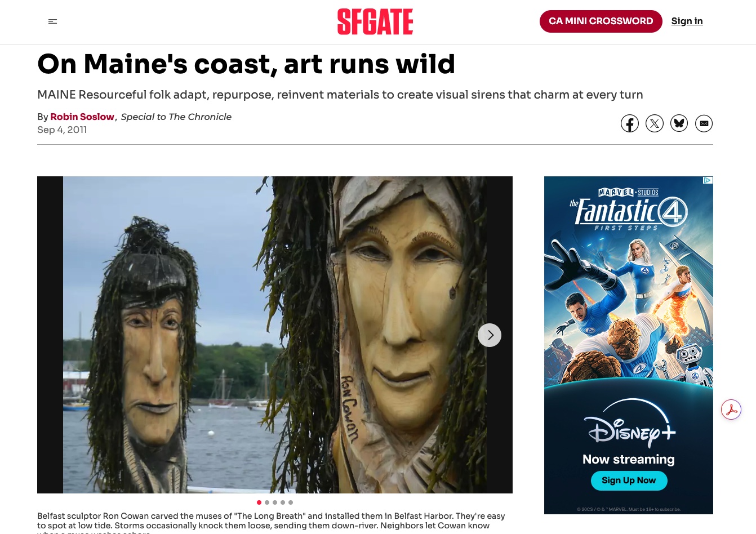The height and width of the screenshot is (534, 756).
Task: Share article on X
Action: click(x=655, y=123)
